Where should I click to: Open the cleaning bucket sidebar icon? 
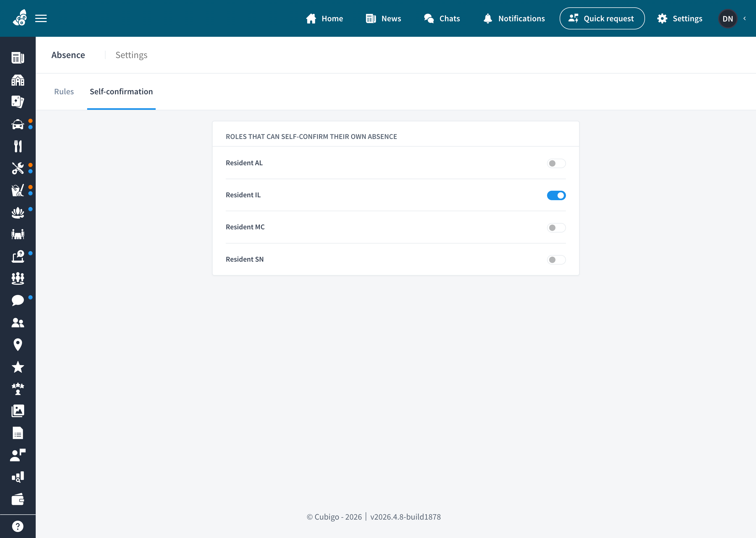18,190
